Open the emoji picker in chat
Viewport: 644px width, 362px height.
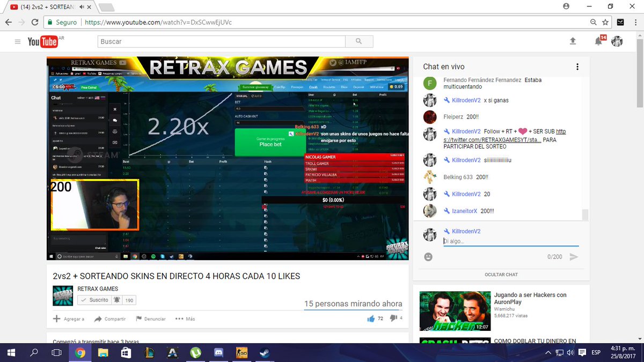[428, 257]
